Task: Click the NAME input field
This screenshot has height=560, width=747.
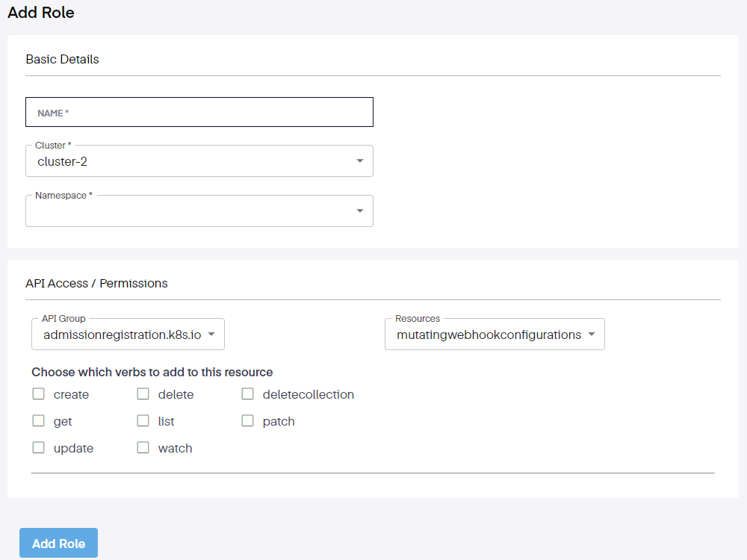Action: point(199,112)
